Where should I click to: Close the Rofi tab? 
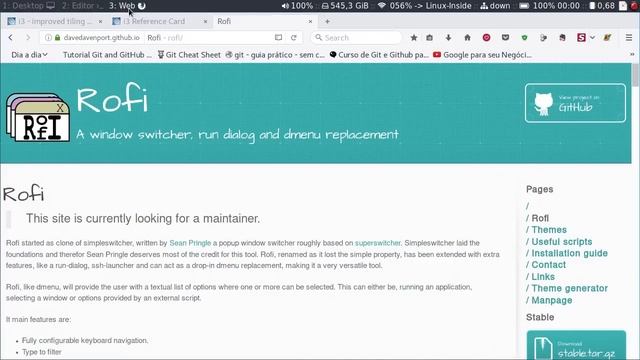click(310, 21)
